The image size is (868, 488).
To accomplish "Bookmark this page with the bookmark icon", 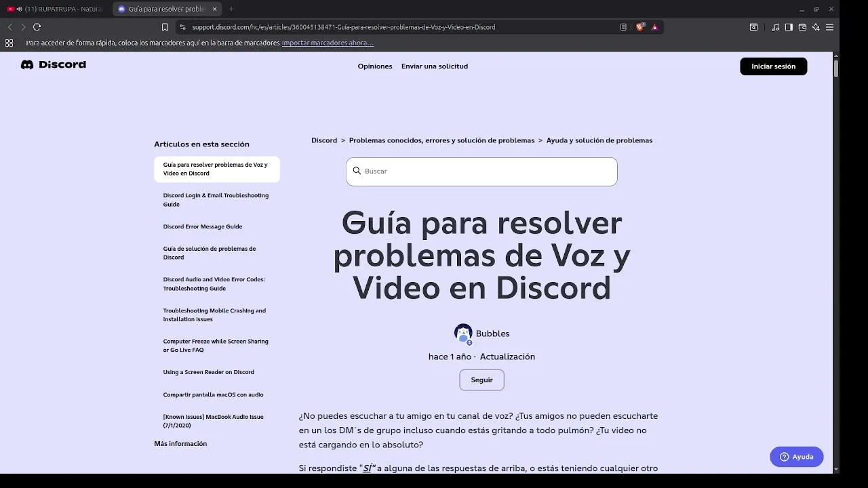I will coord(165,27).
